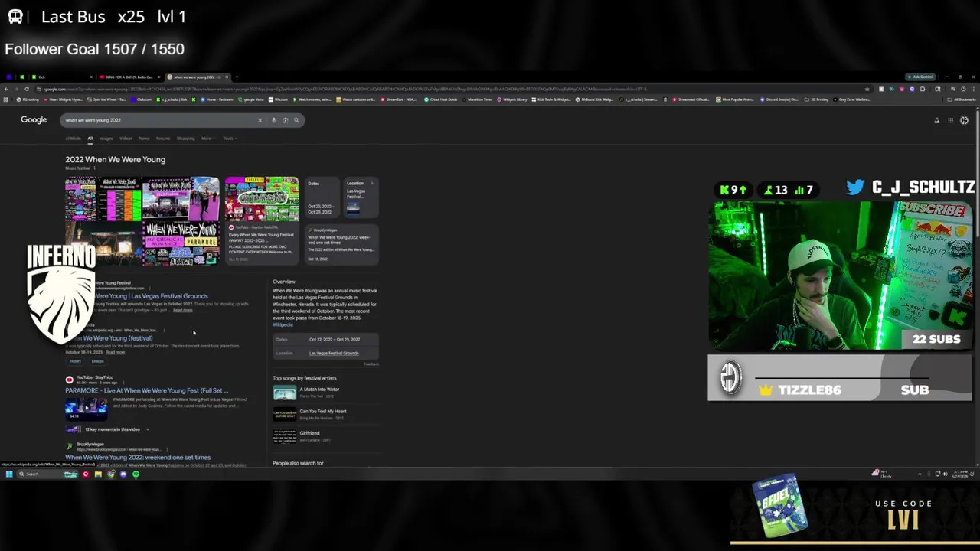Expand the Tools dropdown
Screen dimensions: 980x551
click(229, 139)
